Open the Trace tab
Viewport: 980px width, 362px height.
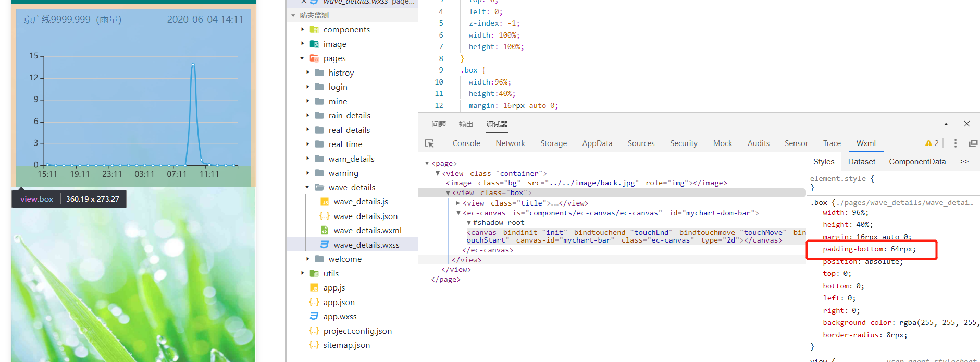coord(832,143)
